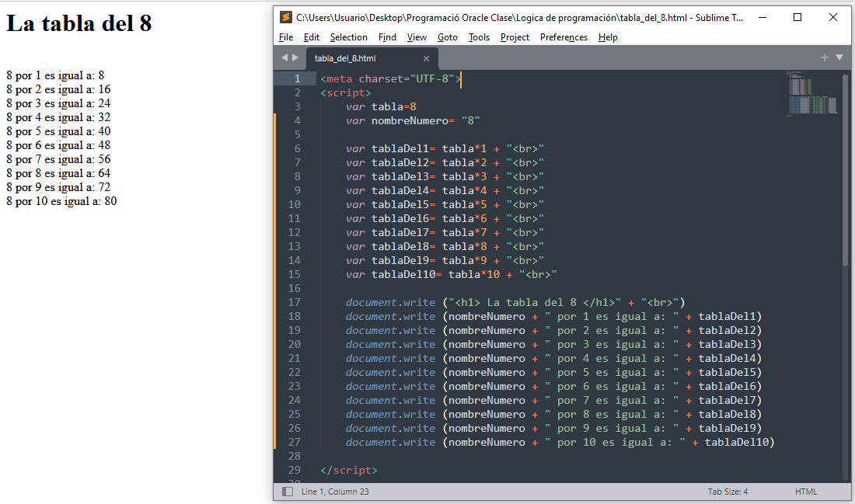Click '8 por 5 es igual a: 40' in browser

click(x=58, y=131)
